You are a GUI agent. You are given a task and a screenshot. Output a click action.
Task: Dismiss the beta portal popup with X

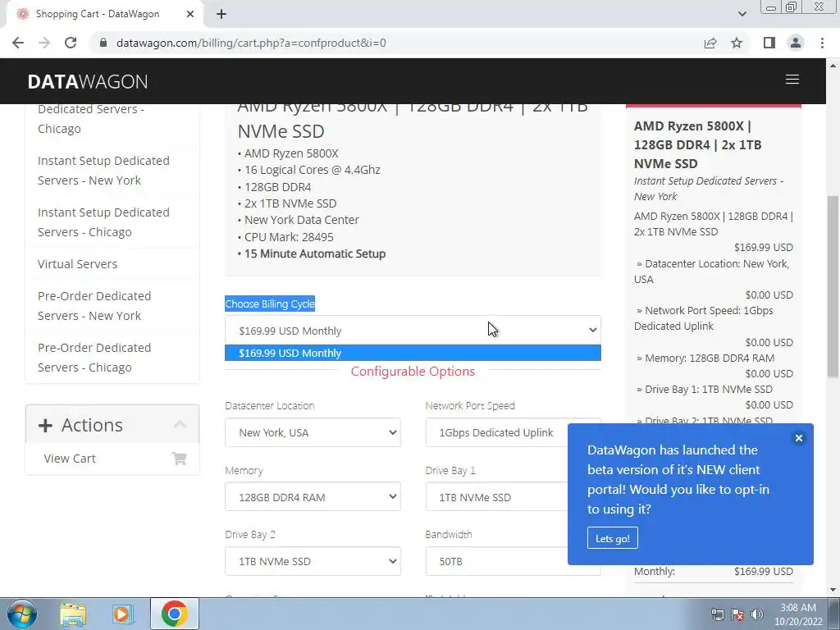click(x=799, y=438)
